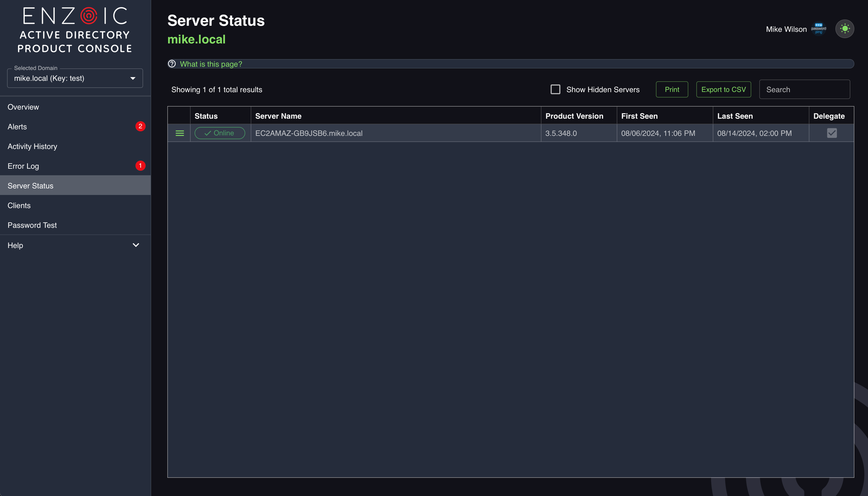The image size is (868, 496).
Task: Toggle the light/dark theme sun icon
Action: 845,29
